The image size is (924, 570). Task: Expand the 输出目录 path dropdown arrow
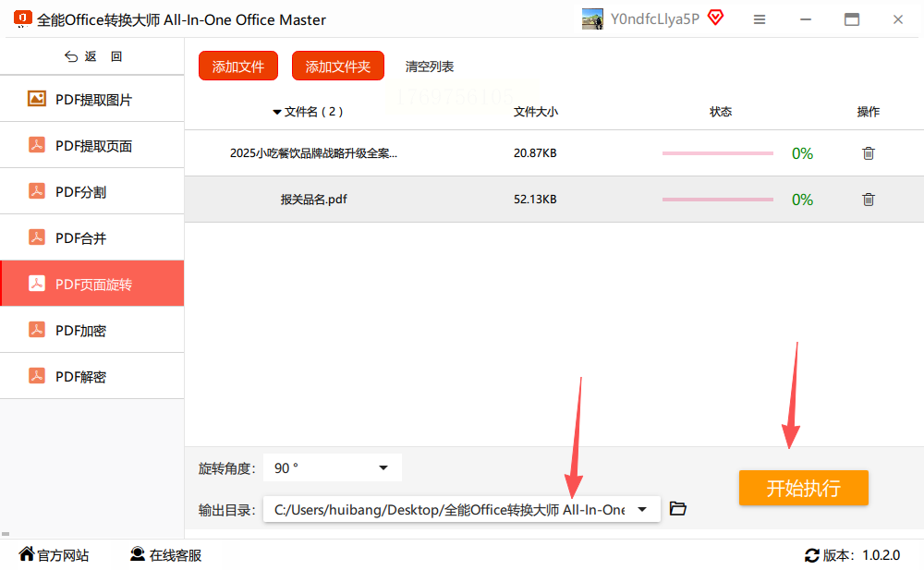click(x=642, y=509)
